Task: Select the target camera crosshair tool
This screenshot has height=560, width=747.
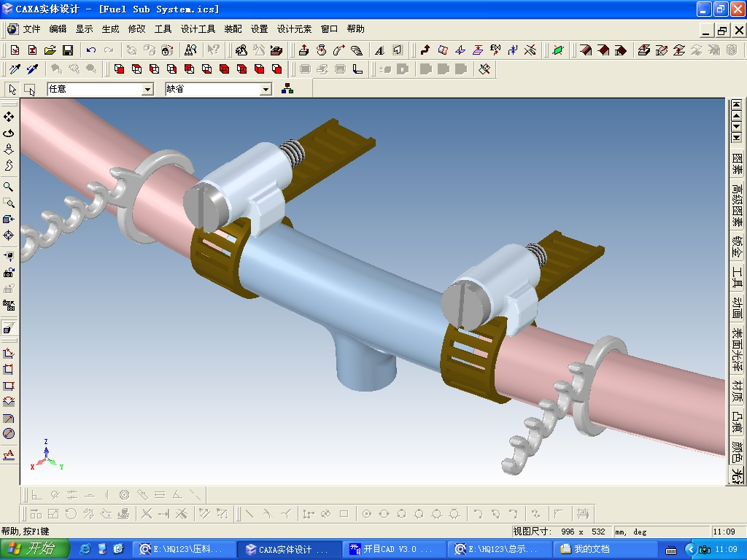Action: coord(9,236)
